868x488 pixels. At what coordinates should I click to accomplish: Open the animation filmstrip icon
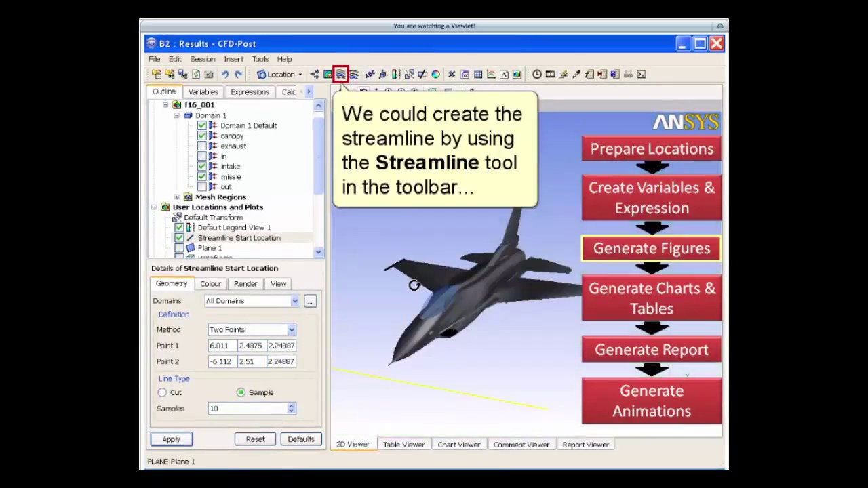coord(550,75)
